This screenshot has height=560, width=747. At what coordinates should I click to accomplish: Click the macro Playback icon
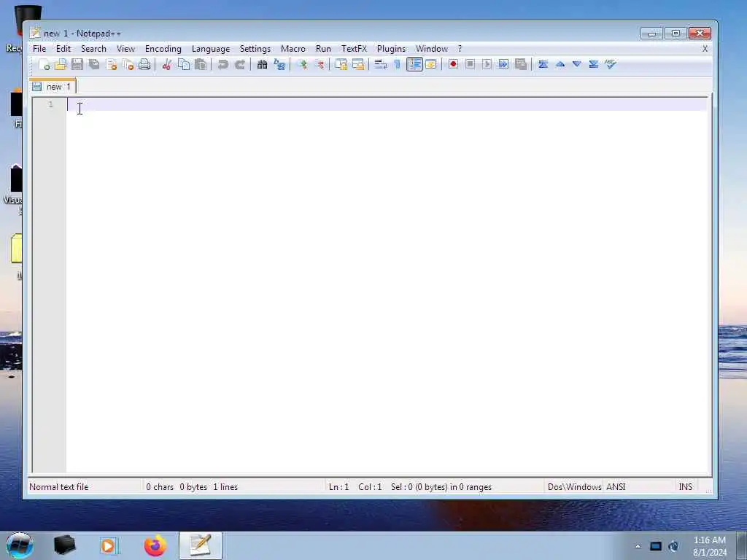487,64
